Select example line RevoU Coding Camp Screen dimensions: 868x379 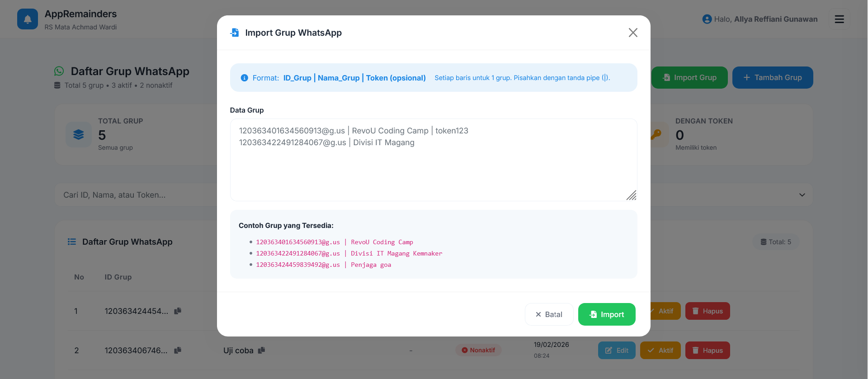point(335,242)
